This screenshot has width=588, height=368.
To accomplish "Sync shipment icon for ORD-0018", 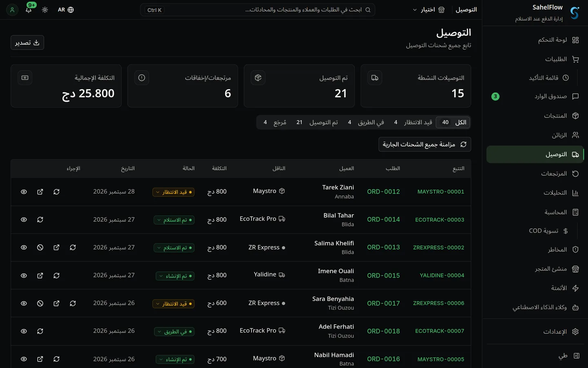I will tap(40, 331).
